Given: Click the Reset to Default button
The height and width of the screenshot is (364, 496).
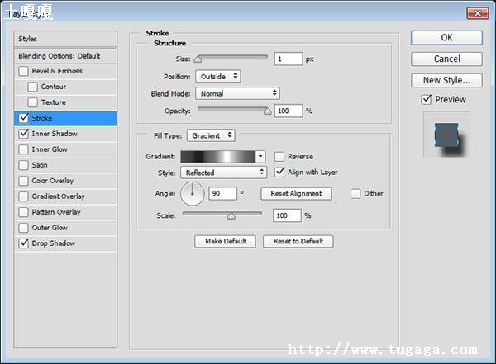Looking at the screenshot, I should click(298, 241).
